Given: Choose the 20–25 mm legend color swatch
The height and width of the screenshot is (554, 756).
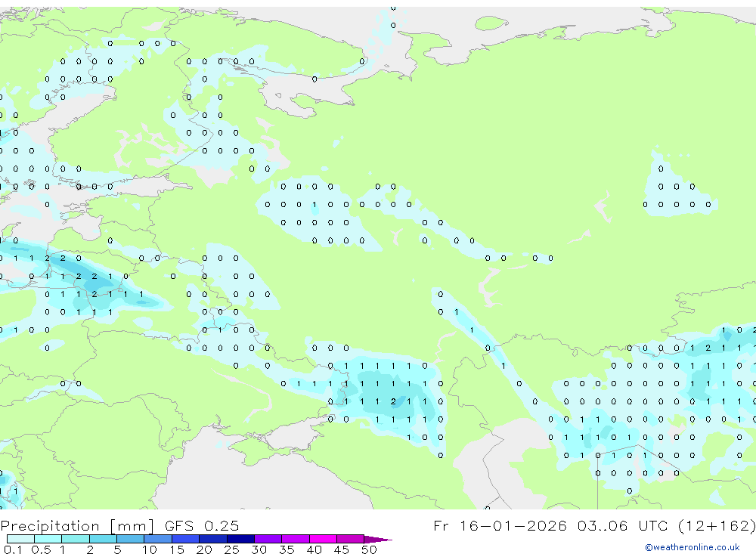Looking at the screenshot, I should click(x=213, y=539).
